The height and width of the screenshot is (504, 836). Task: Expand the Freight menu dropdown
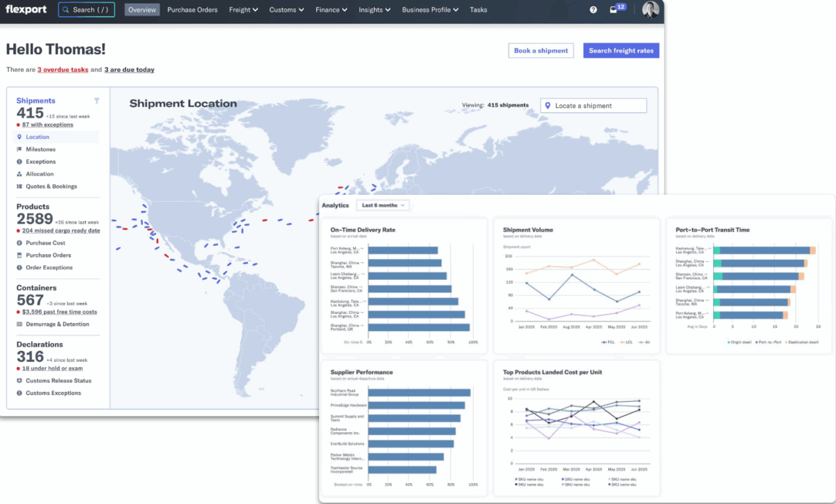coord(244,10)
